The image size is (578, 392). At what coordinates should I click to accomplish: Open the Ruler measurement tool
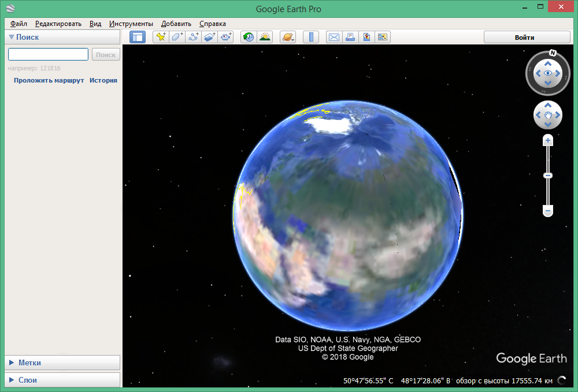coord(310,36)
